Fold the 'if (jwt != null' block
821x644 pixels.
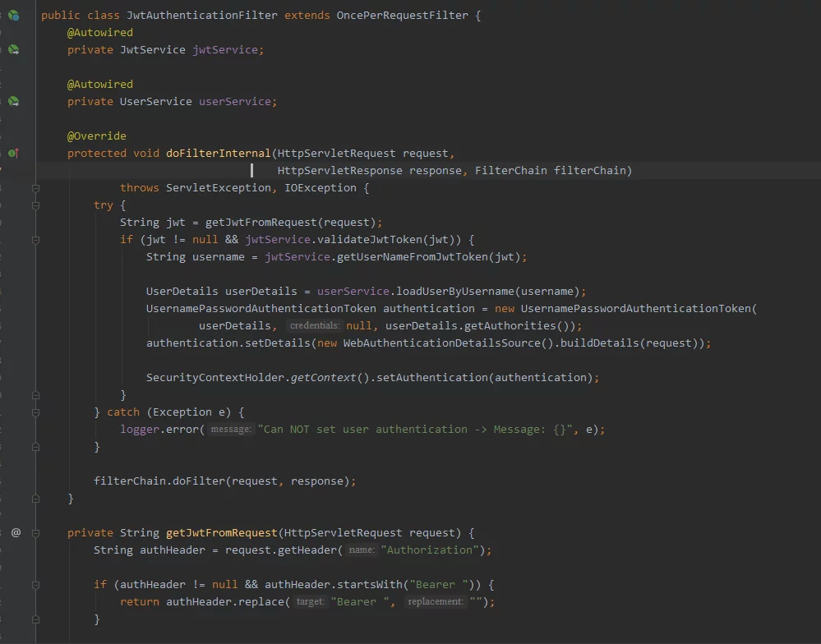[35, 240]
